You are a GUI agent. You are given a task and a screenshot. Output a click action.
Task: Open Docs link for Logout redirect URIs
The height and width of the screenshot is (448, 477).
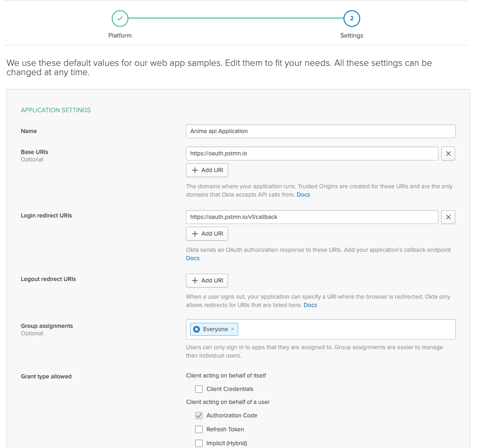coord(310,305)
